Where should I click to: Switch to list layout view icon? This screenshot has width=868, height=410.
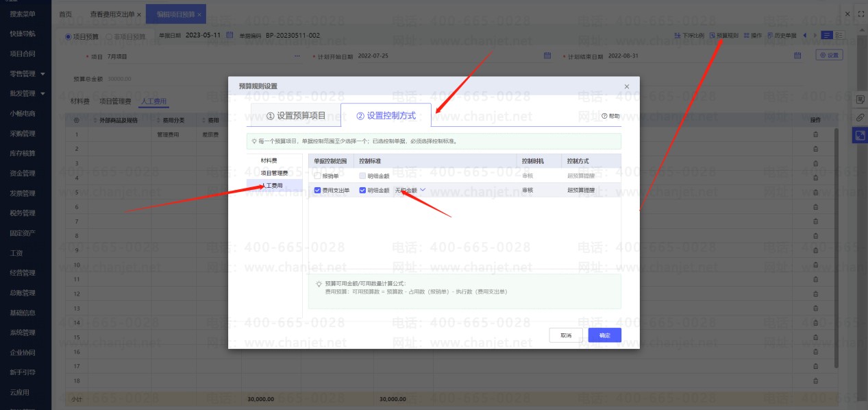click(x=827, y=35)
